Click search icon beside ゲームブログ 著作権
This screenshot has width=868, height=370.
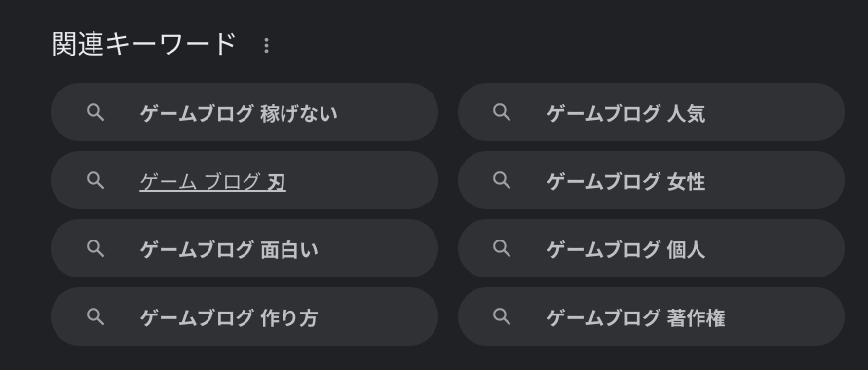[x=502, y=316]
